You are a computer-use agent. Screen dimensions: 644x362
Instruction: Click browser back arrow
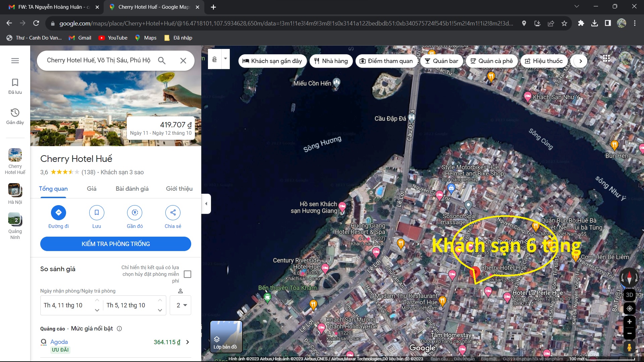9,23
